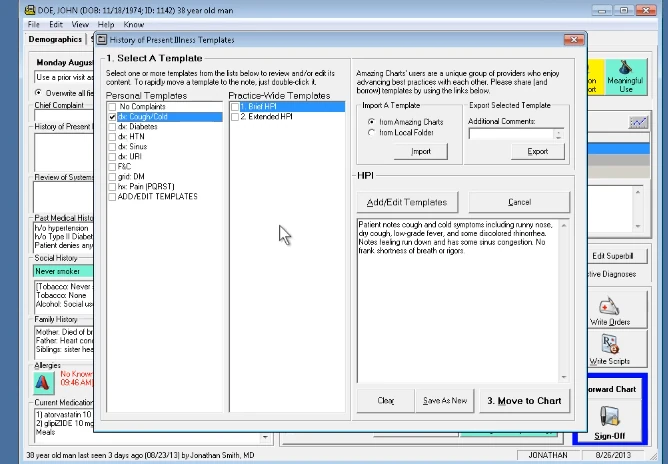The width and height of the screenshot is (668, 464).
Task: Check the 1. Brief HPI template
Action: tap(235, 107)
